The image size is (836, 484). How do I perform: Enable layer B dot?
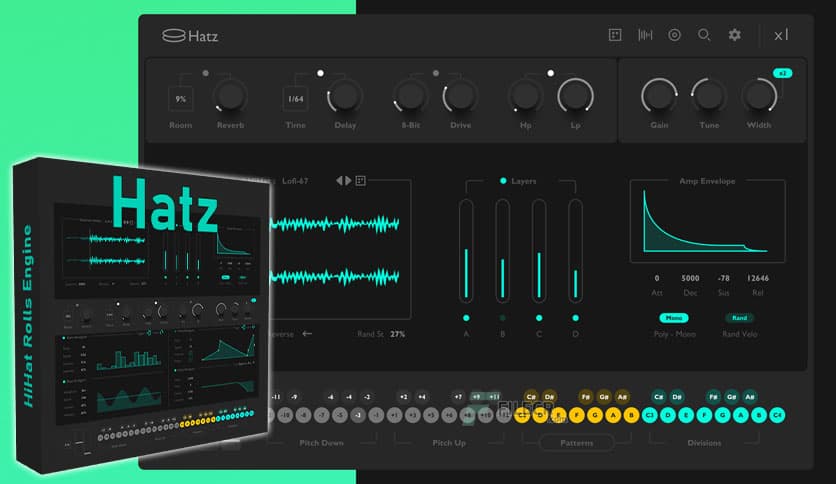(x=503, y=318)
